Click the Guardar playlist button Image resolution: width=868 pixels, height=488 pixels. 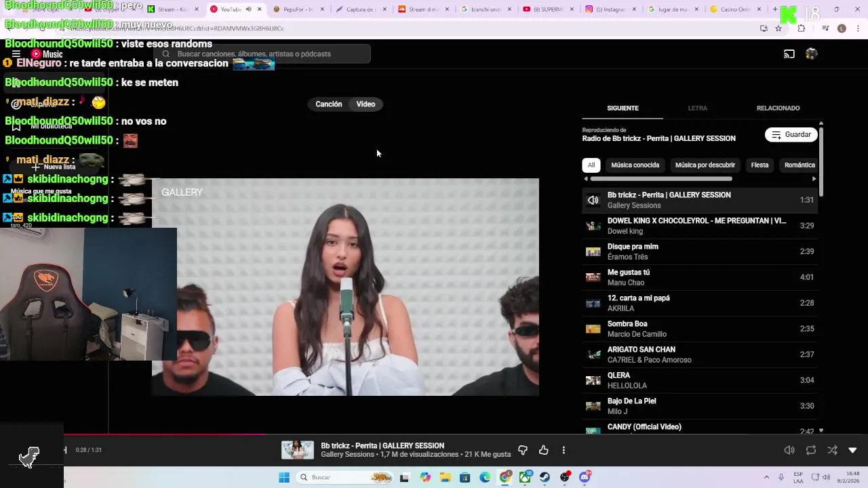pos(791,135)
